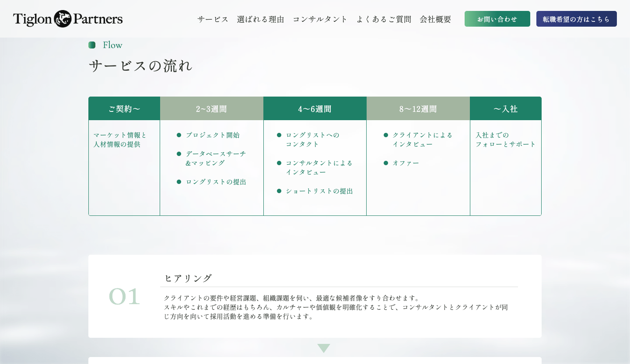Open the コンサルタント nav link

[320, 19]
